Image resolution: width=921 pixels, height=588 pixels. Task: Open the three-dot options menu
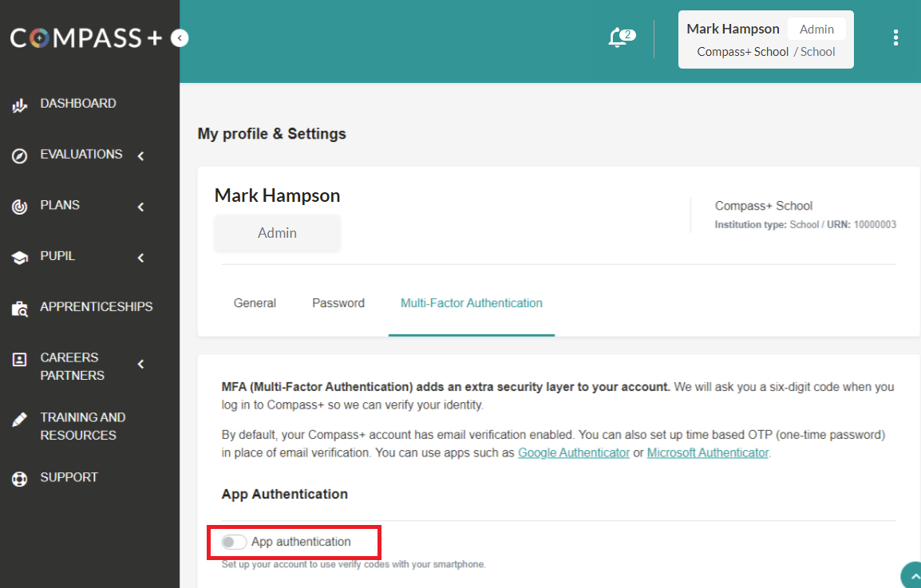point(895,37)
